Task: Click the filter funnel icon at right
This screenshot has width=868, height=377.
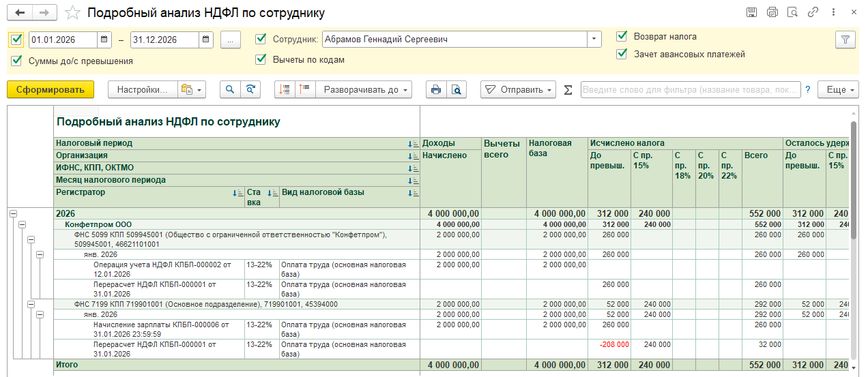Action: pyautogui.click(x=845, y=40)
